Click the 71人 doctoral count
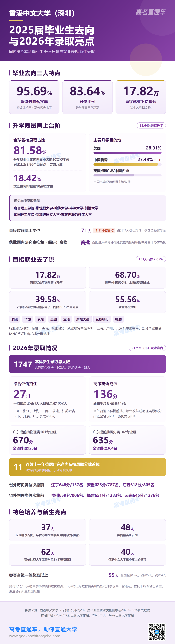 (x=86, y=231)
